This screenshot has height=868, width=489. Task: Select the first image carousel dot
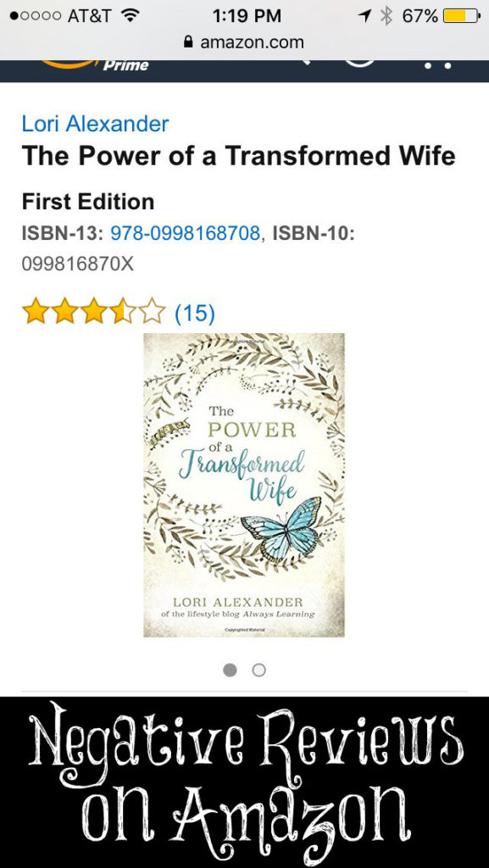pos(231,670)
